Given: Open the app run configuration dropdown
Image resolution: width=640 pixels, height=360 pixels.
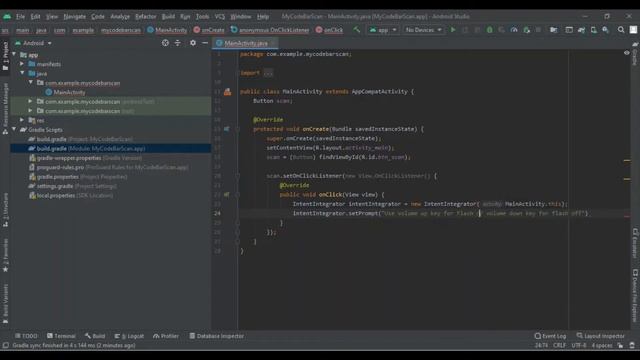Looking at the screenshot, I should [x=383, y=30].
